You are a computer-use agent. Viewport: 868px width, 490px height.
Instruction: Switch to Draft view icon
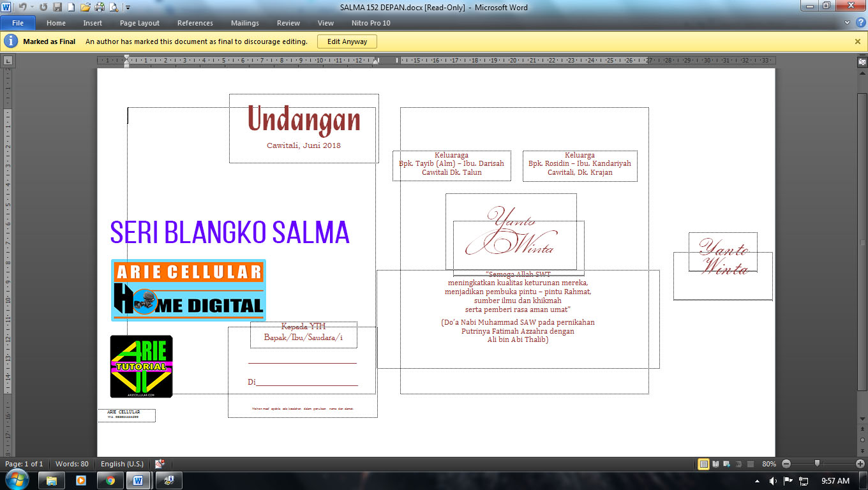751,464
